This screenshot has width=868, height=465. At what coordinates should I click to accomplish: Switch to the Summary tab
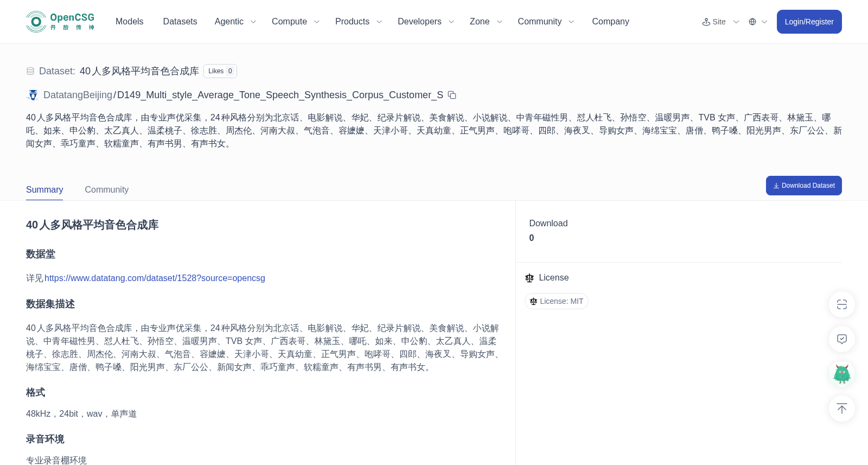(x=44, y=190)
